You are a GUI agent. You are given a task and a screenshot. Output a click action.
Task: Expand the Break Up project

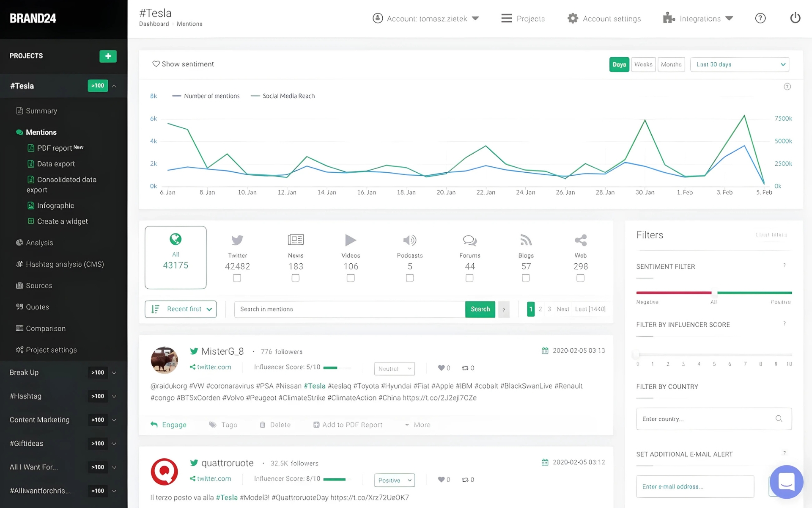(114, 373)
